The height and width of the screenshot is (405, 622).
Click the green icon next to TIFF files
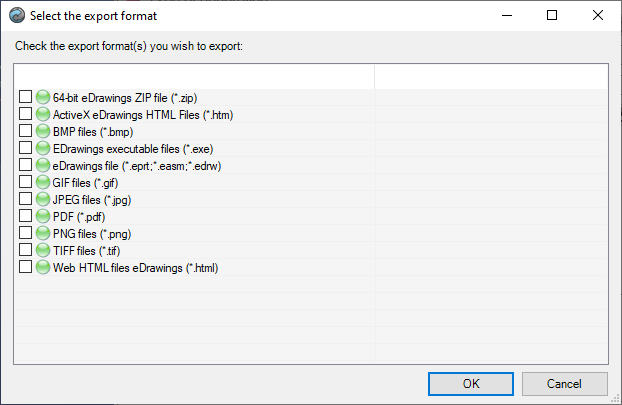tap(43, 250)
